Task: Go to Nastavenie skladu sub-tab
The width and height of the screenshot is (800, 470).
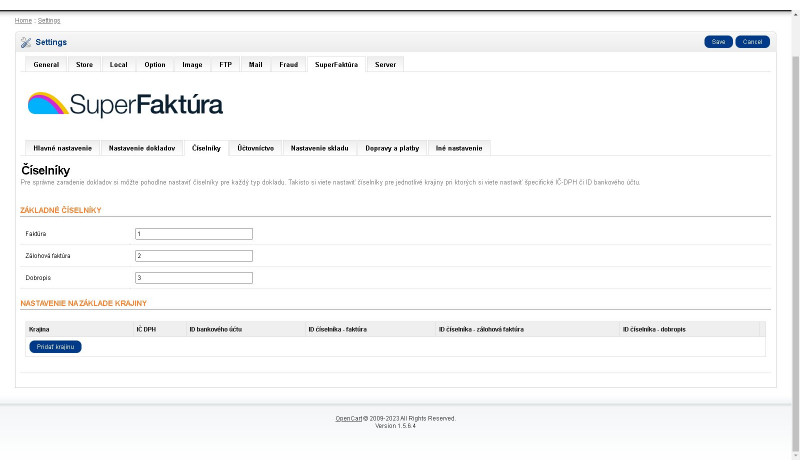Action: 319,149
